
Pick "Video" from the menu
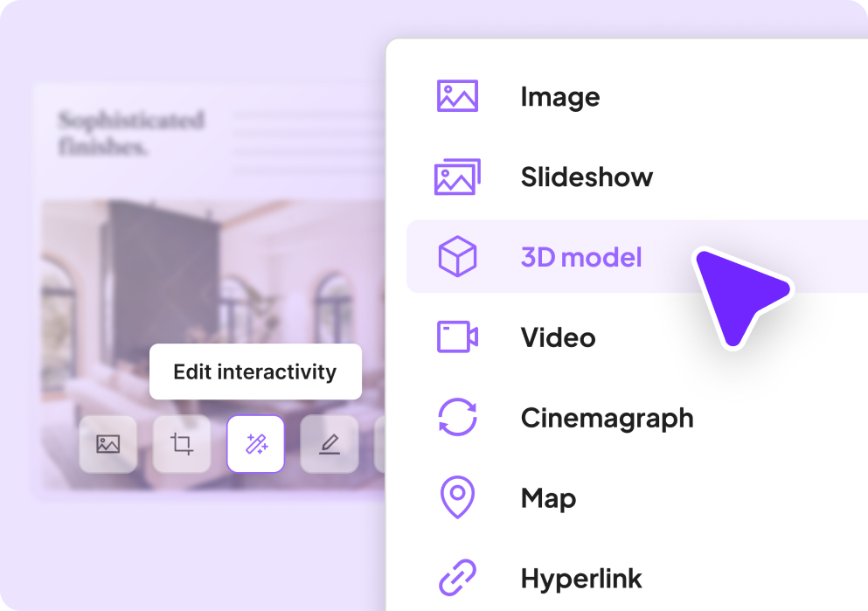pos(558,337)
